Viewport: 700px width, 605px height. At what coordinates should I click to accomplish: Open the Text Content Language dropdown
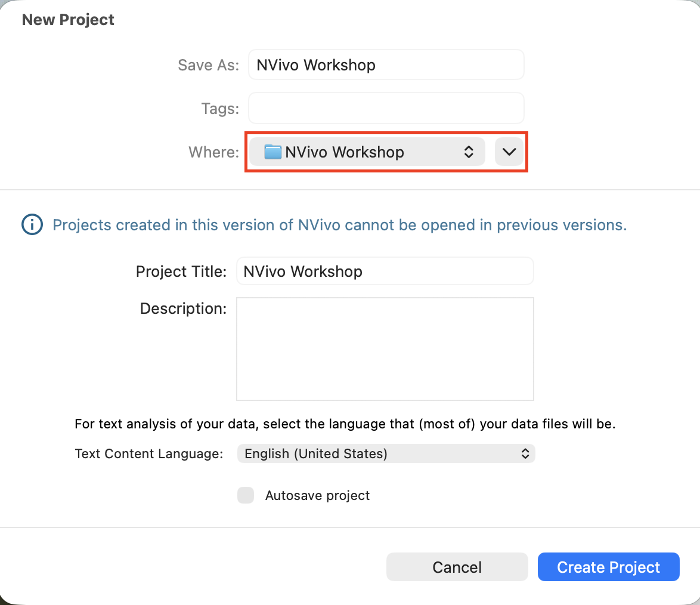(386, 453)
